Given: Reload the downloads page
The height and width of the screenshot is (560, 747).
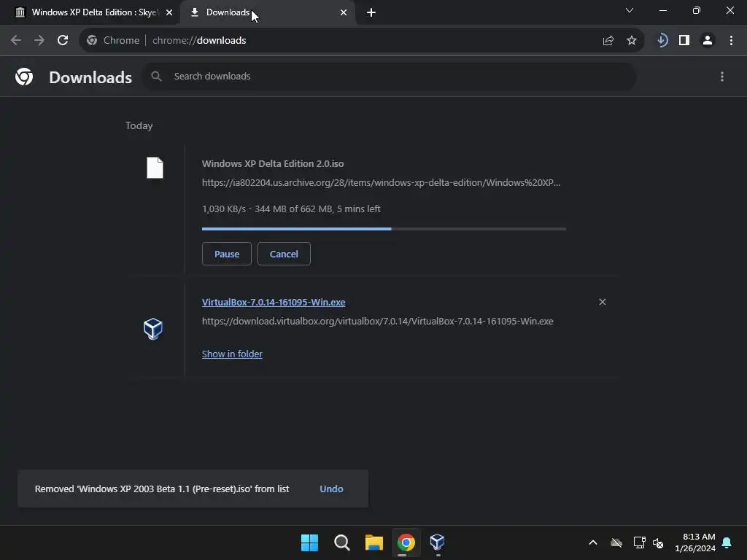Looking at the screenshot, I should pos(63,41).
